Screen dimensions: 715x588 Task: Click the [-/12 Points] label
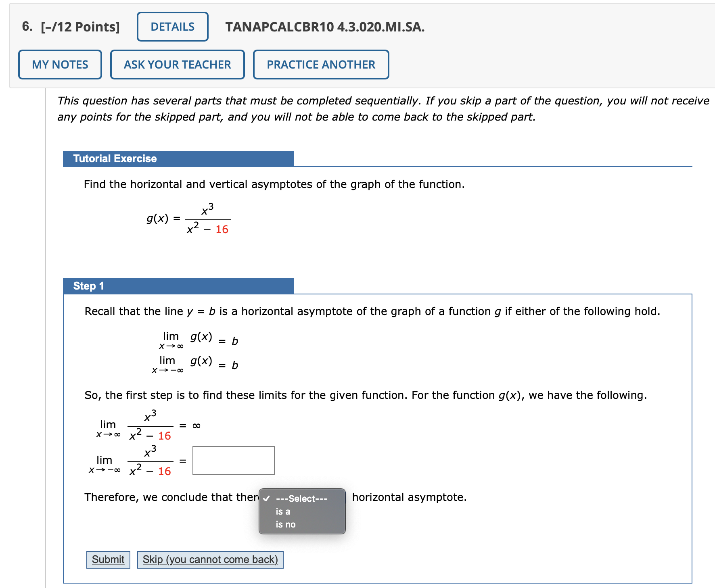pyautogui.click(x=79, y=26)
